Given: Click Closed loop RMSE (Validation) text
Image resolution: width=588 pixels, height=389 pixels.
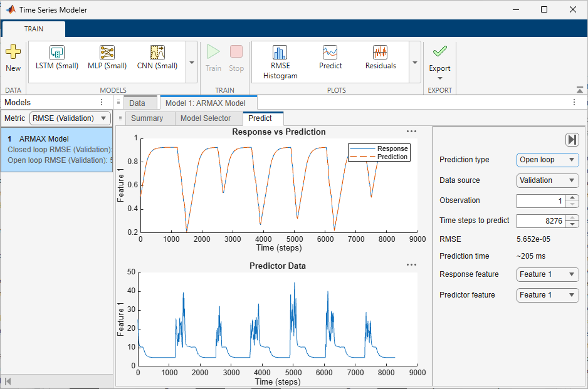Looking at the screenshot, I should pyautogui.click(x=60, y=150).
